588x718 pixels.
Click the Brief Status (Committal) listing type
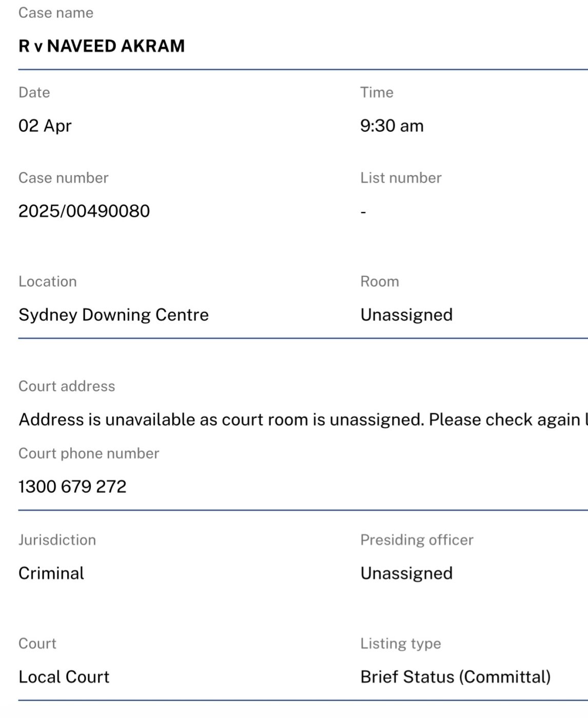coord(455,676)
